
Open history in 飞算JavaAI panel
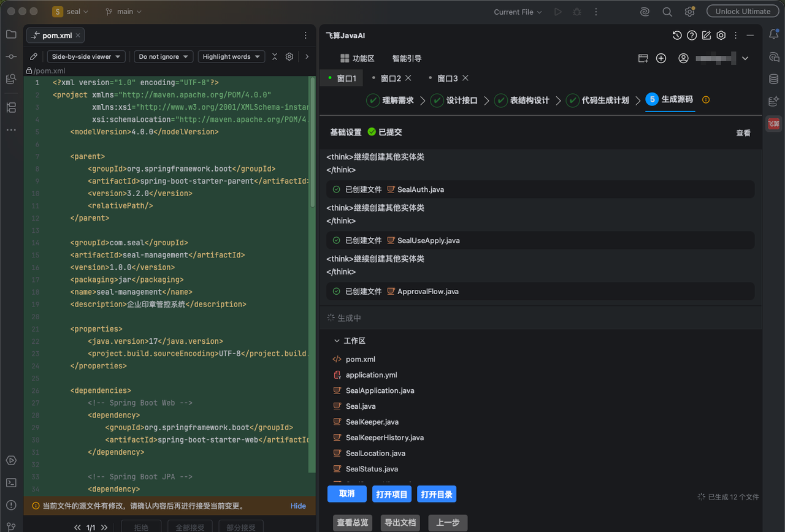[x=677, y=36]
